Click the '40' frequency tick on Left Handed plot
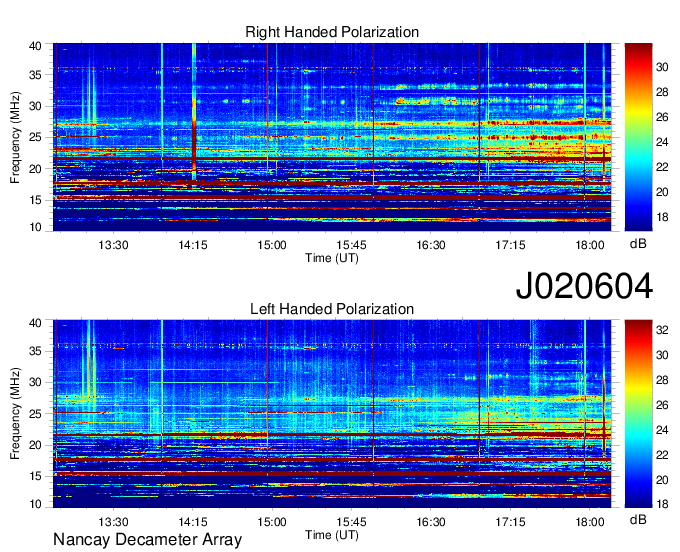680x552 pixels. tap(35, 323)
